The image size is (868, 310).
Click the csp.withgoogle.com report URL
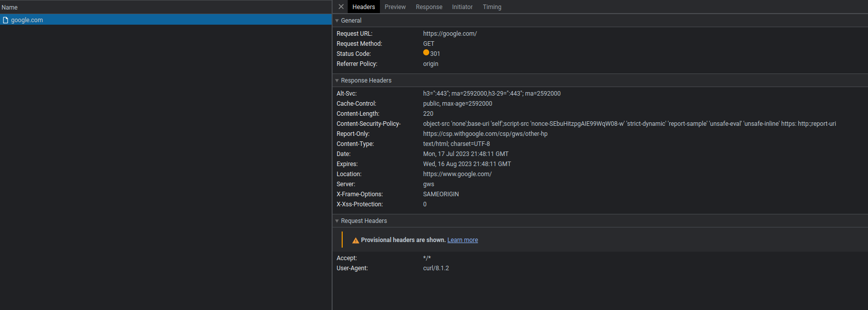pyautogui.click(x=485, y=134)
